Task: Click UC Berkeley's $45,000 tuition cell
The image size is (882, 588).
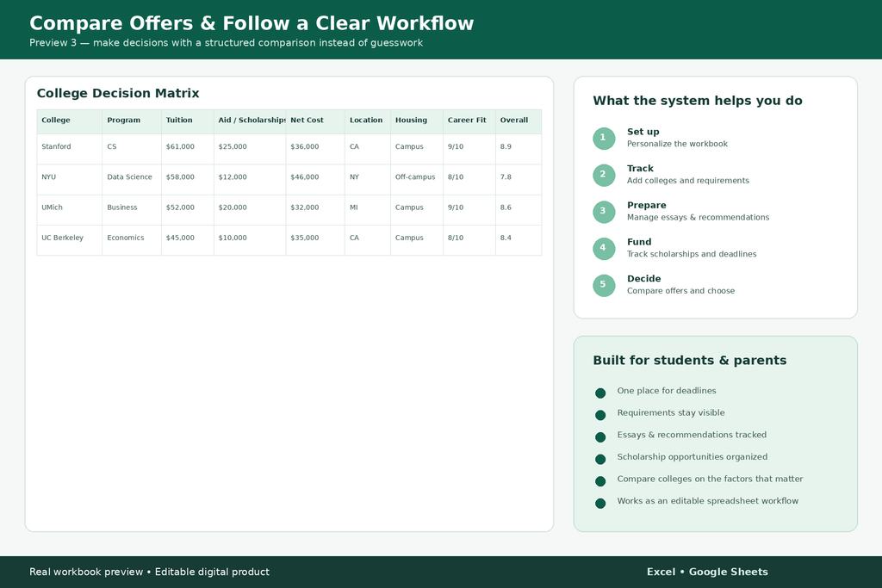Action: (x=187, y=240)
